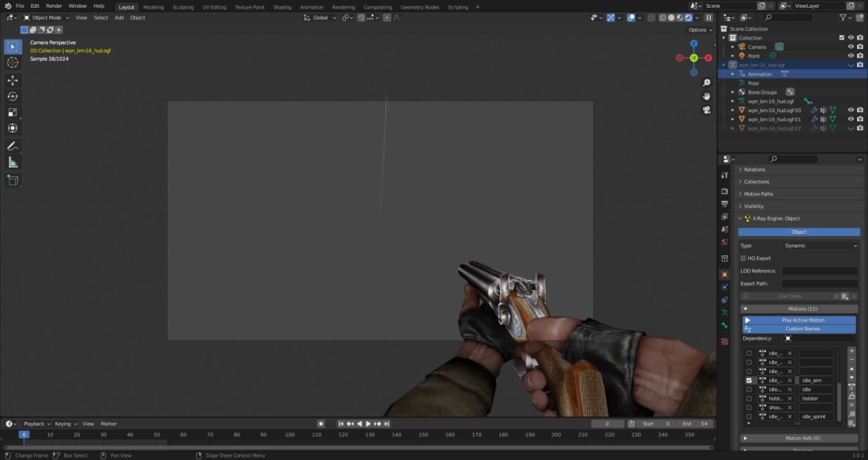The image size is (868, 460).
Task: Open the Object Mode dropdown
Action: pos(47,17)
